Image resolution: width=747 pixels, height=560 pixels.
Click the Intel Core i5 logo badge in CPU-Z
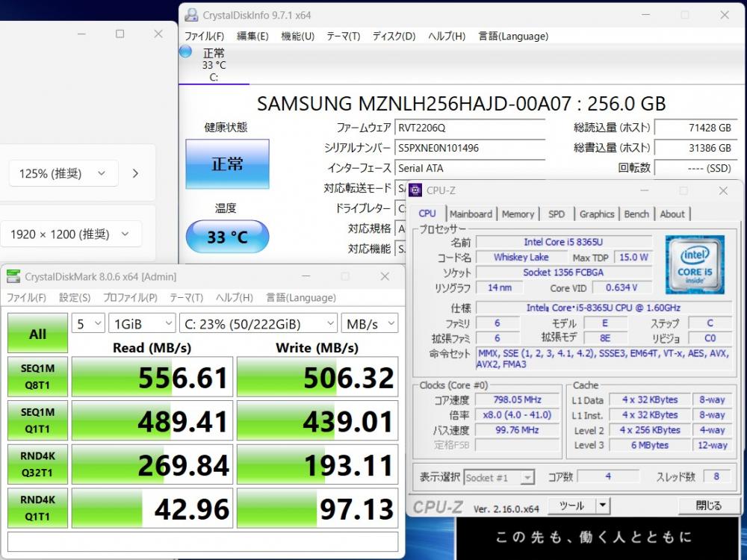[695, 264]
